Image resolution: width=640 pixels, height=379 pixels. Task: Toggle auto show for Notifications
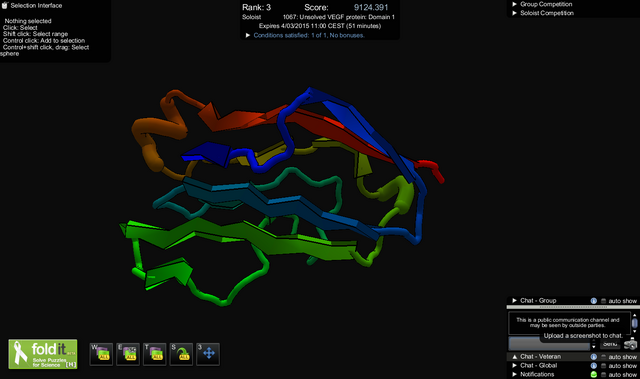tap(604, 375)
